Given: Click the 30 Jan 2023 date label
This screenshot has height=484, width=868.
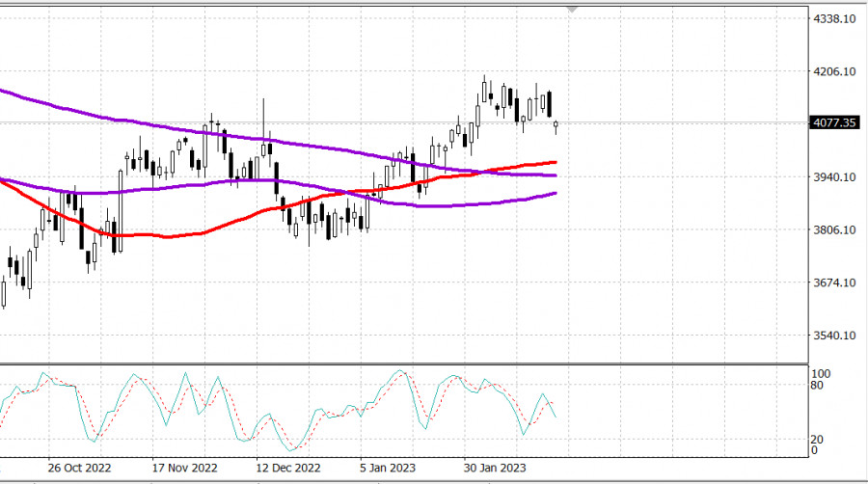Looking at the screenshot, I should [x=496, y=468].
